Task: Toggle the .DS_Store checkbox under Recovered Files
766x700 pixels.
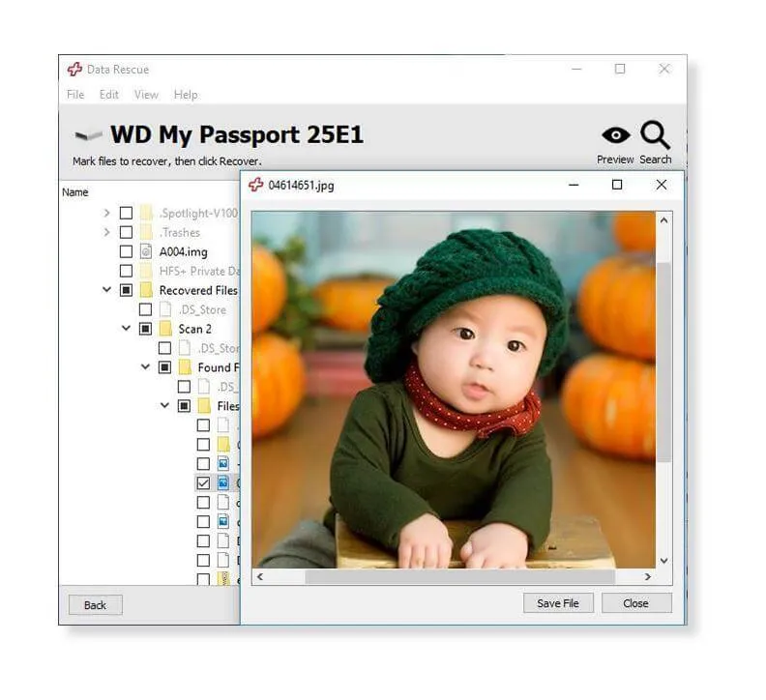Action: pos(145,309)
